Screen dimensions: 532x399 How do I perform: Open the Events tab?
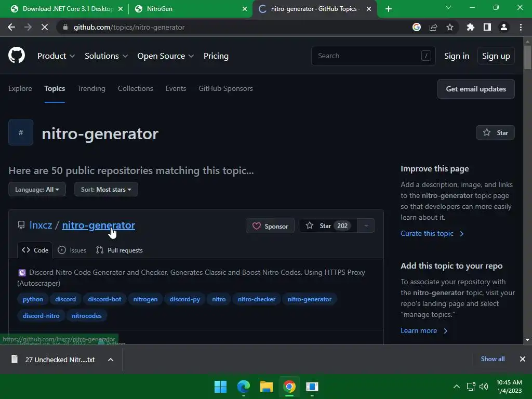click(176, 88)
